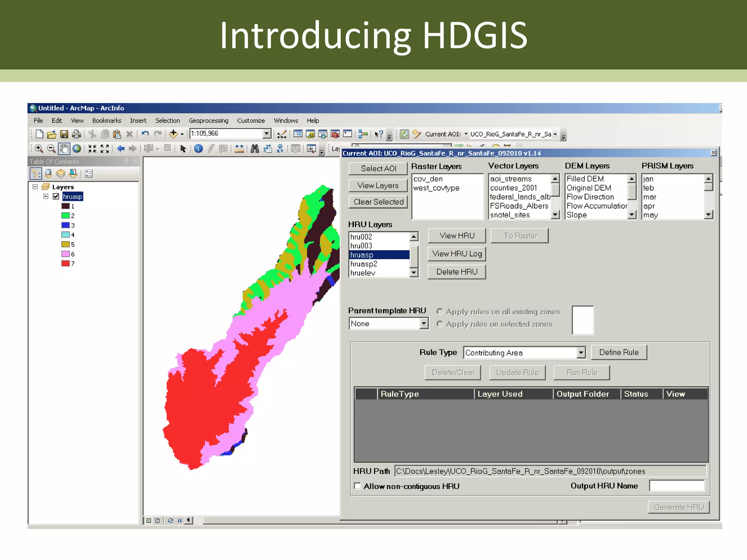This screenshot has height=560, width=747.
Task: Save the map with floppy icon
Action: pos(64,134)
